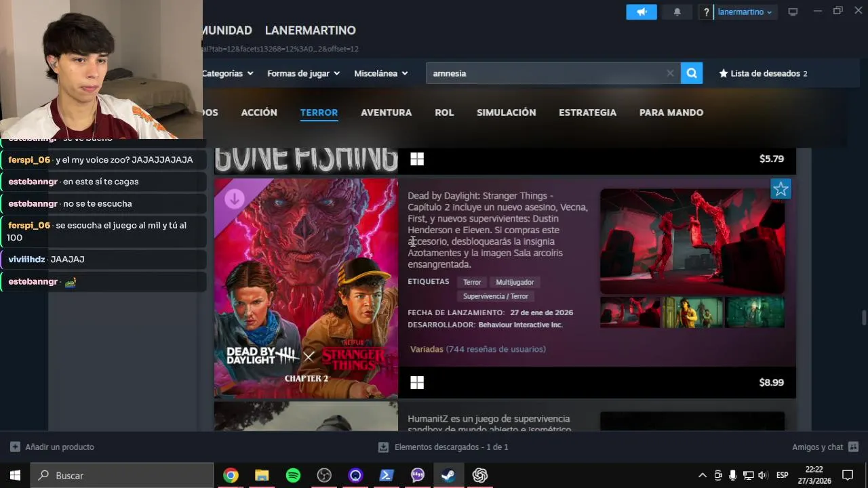
Task: Expand the Categorías dropdown
Action: 228,73
